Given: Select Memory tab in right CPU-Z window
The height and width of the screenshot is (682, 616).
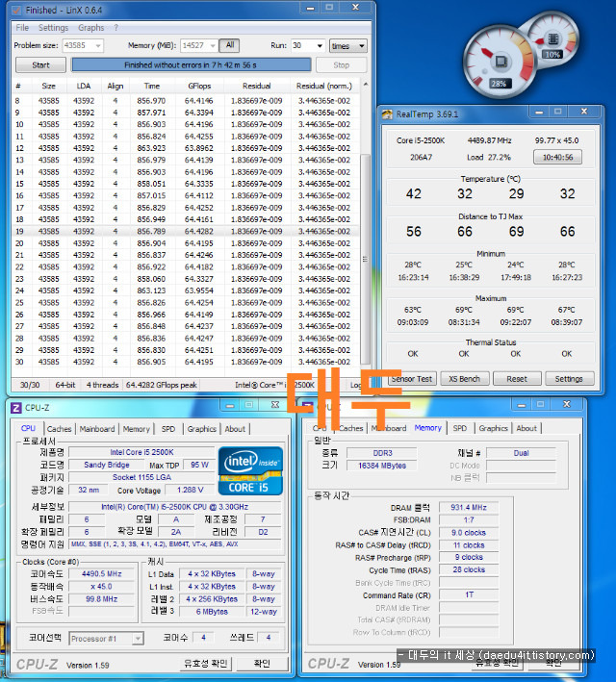Looking at the screenshot, I should coord(428,427).
